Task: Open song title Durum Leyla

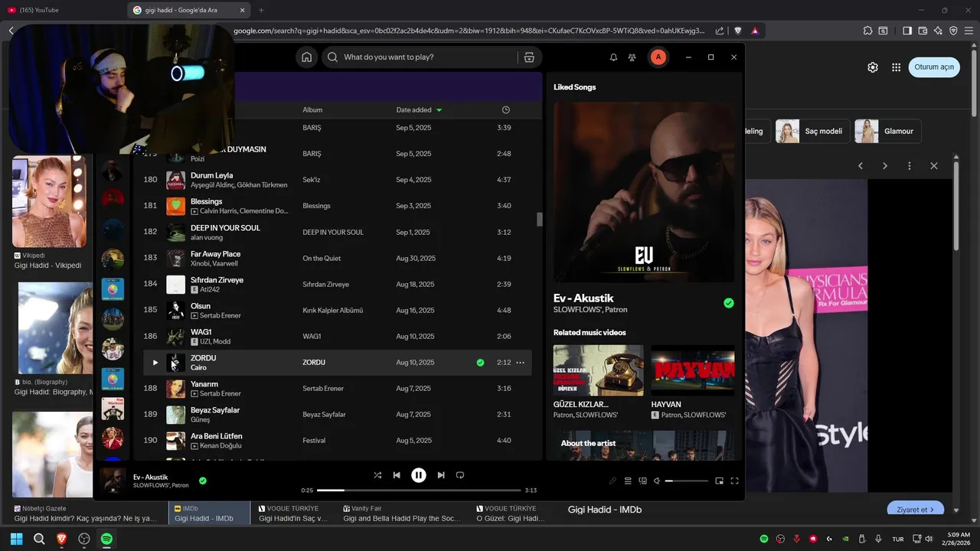Action: [212, 175]
